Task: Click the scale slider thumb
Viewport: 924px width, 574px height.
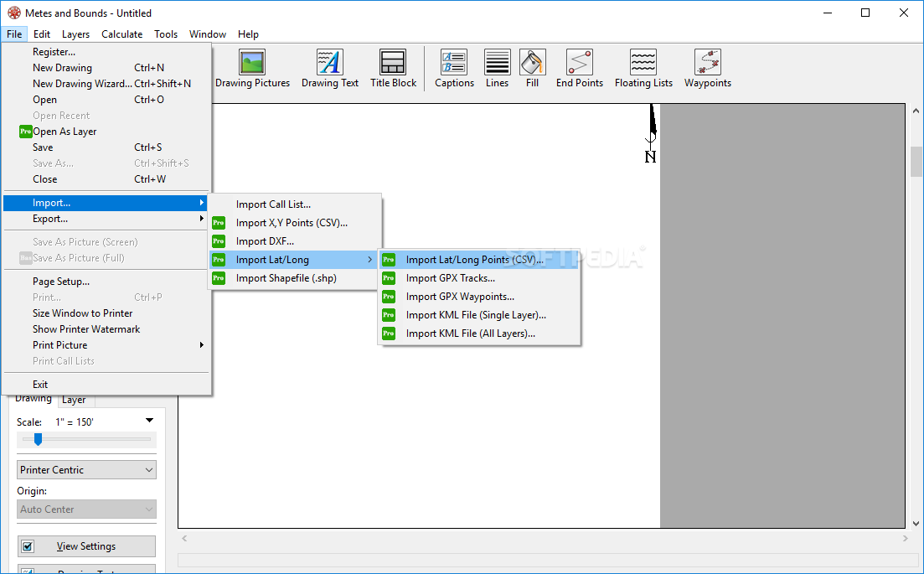Action: [x=38, y=439]
